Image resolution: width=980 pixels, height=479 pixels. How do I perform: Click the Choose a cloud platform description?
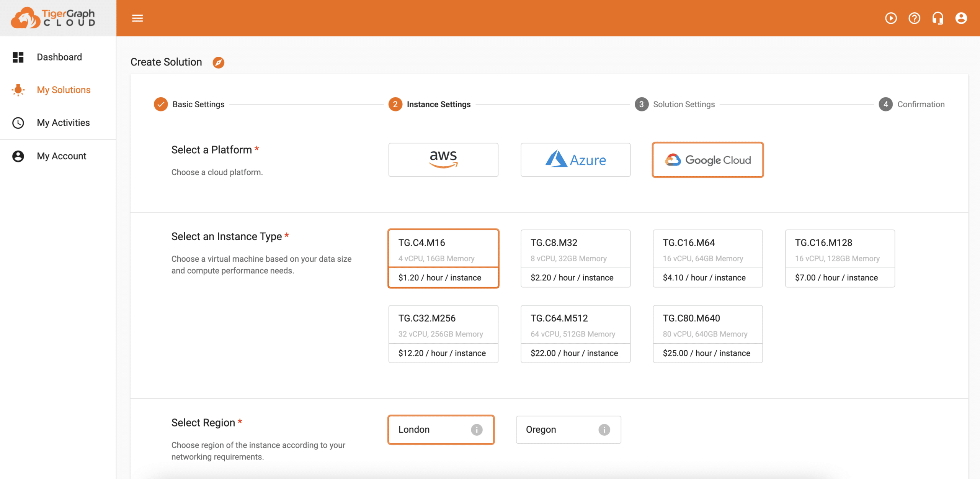click(x=217, y=172)
